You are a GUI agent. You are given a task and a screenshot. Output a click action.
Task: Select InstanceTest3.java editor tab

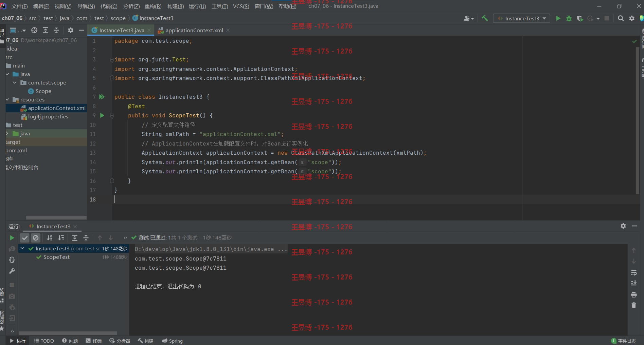(121, 30)
